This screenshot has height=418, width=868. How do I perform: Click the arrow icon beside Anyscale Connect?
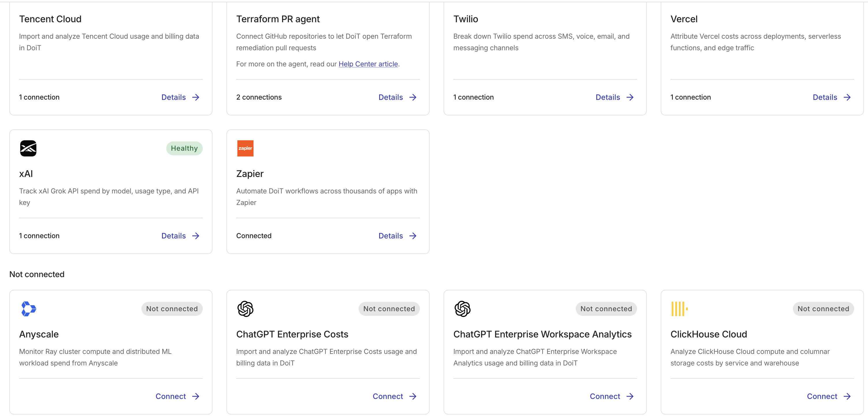tap(196, 396)
